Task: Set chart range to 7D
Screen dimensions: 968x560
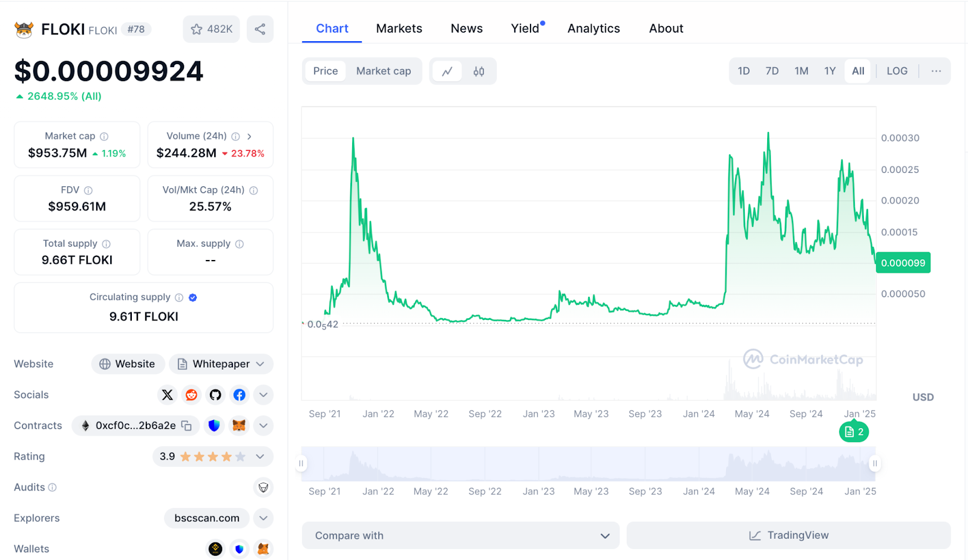Action: pos(772,71)
